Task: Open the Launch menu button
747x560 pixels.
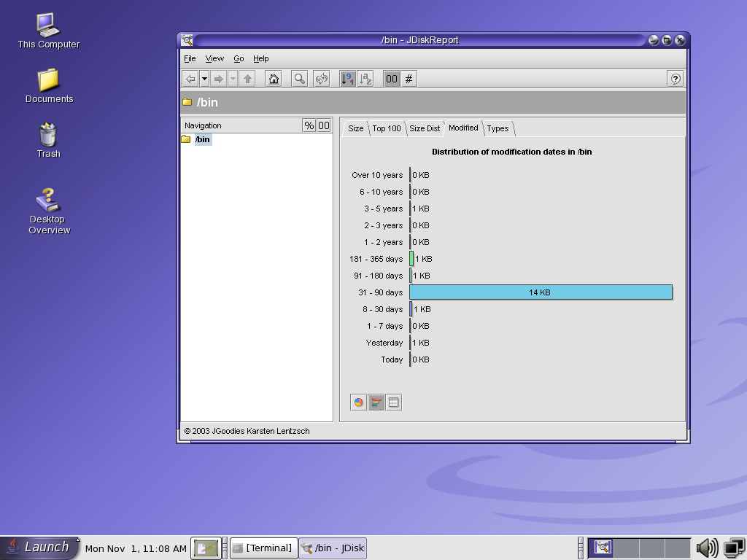Action: [x=40, y=547]
